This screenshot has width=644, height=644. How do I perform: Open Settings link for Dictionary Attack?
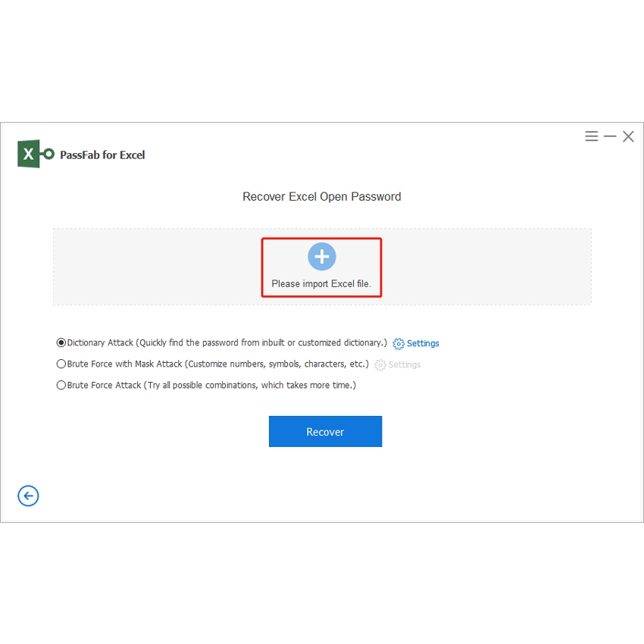tap(423, 344)
